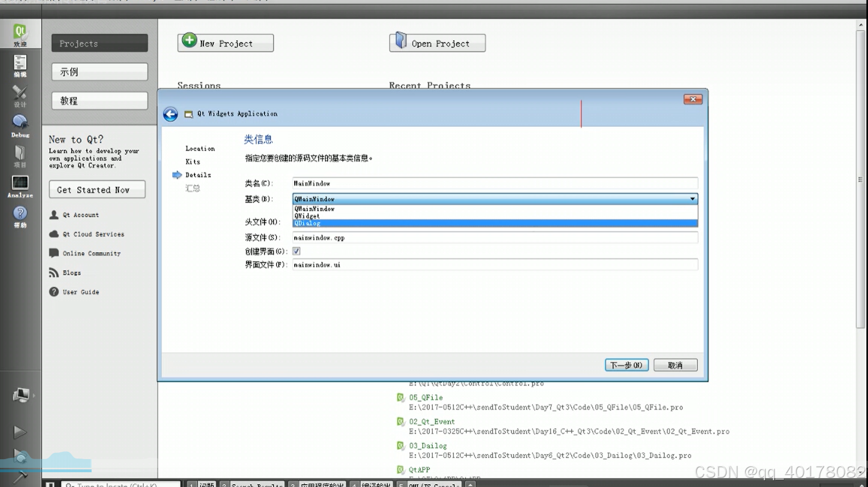The image size is (868, 487).
Task: Click the folder icon on Open Project
Action: tap(401, 40)
